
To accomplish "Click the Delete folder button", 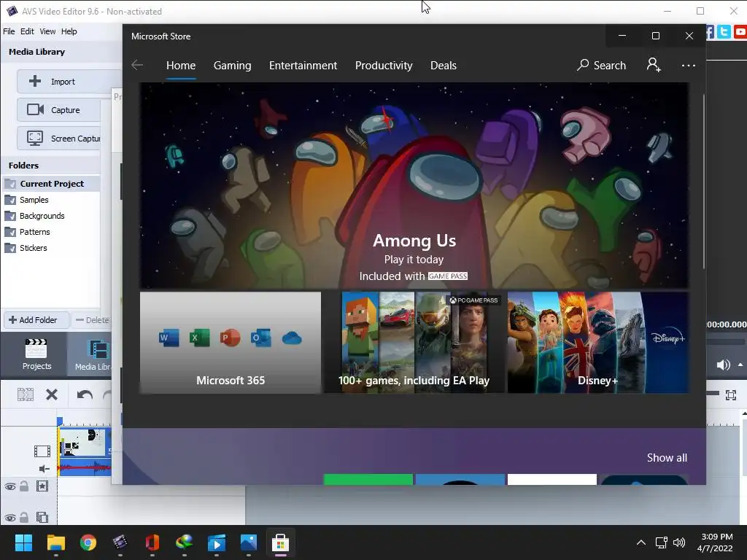I will click(93, 320).
